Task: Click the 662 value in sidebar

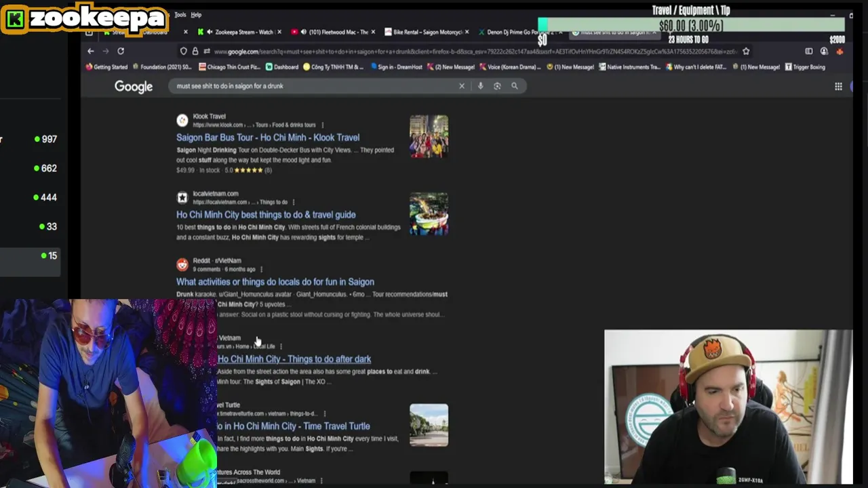Action: [50, 168]
